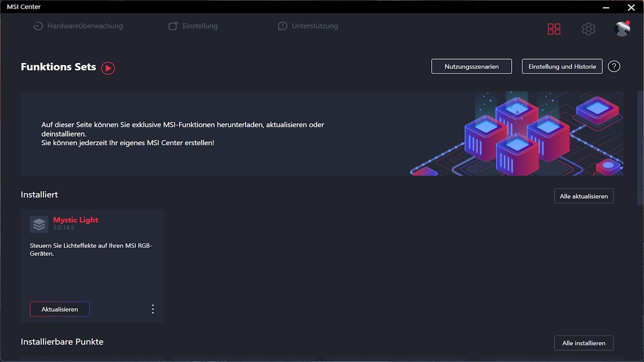Click the Unterstützung speech bubble icon

pyautogui.click(x=283, y=26)
